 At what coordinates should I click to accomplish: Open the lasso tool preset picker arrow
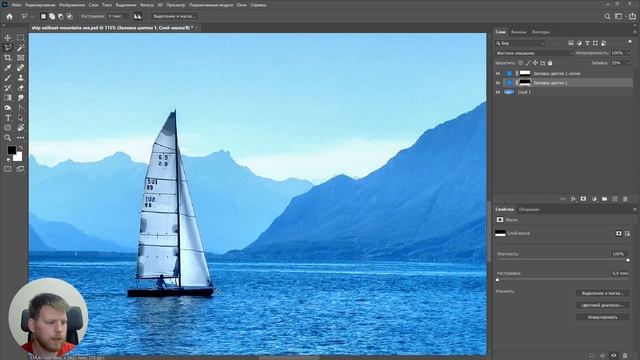(x=31, y=16)
